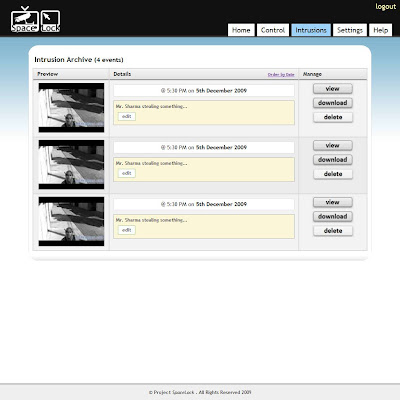Click the SpaceLock camera logo
The height and width of the screenshot is (400, 400).
click(25, 20)
